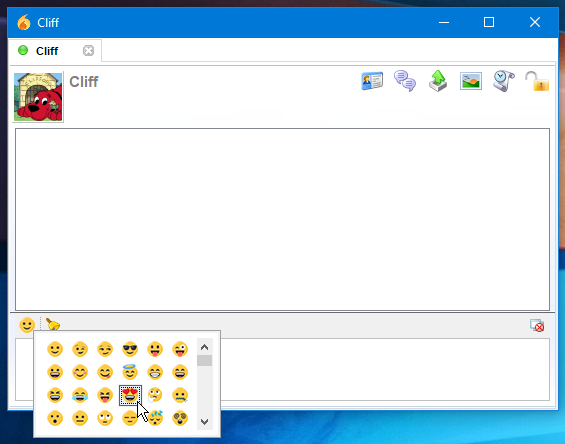The width and height of the screenshot is (565, 444).
Task: Send a screenshot picture icon
Action: tap(471, 81)
